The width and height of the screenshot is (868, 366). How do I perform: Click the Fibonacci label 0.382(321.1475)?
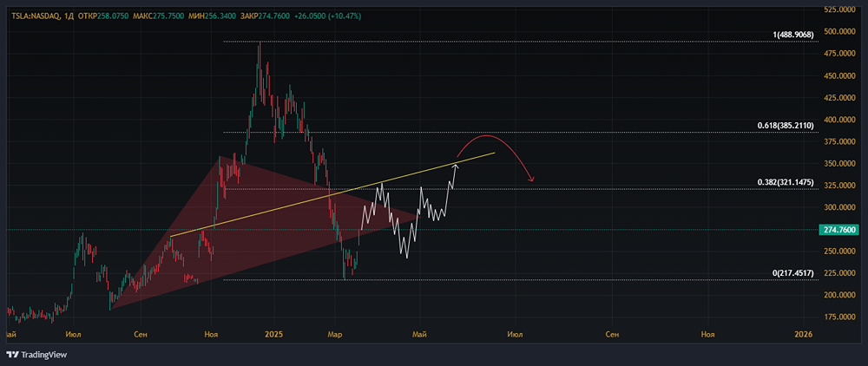point(786,182)
